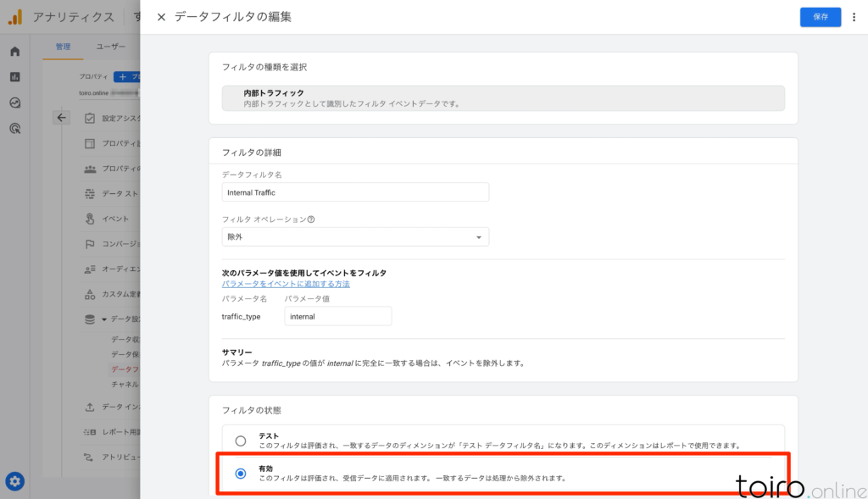Viewport: 868px width, 499px height.
Task: Switch to the 管理 tab
Action: pyautogui.click(x=63, y=47)
